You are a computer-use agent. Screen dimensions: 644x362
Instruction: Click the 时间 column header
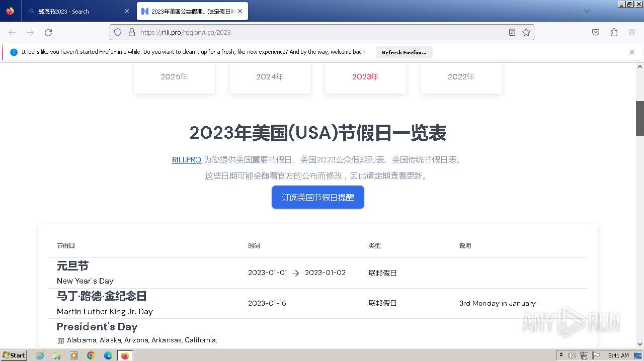(x=254, y=246)
